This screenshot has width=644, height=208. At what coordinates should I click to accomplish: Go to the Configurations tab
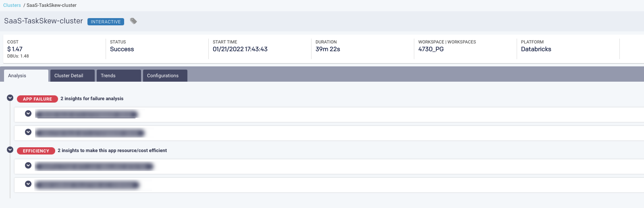coord(165,76)
